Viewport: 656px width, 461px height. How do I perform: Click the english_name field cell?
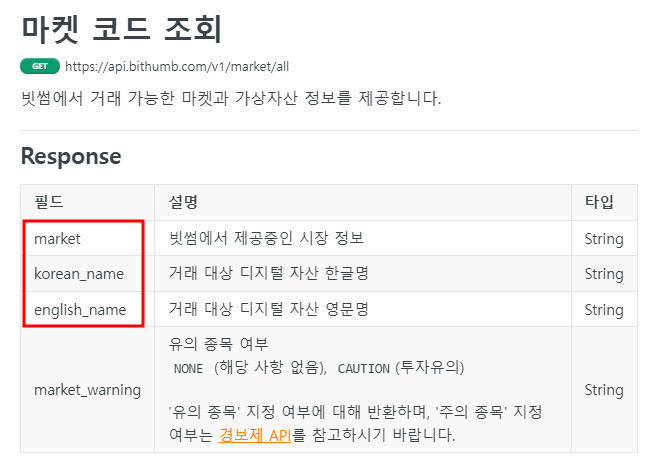tap(80, 309)
